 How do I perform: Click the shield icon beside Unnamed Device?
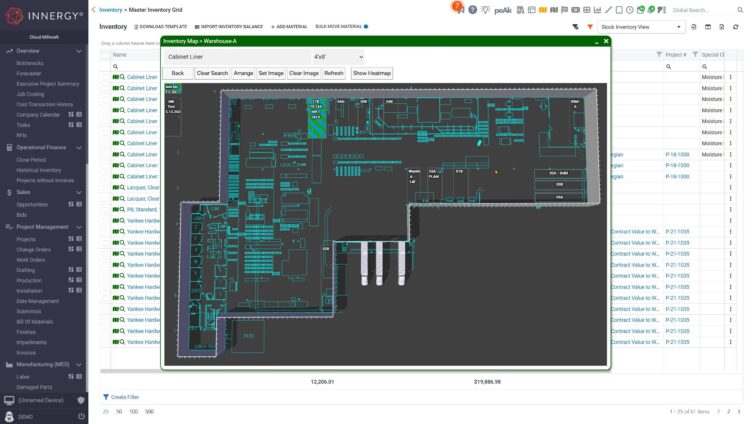pyautogui.click(x=81, y=400)
